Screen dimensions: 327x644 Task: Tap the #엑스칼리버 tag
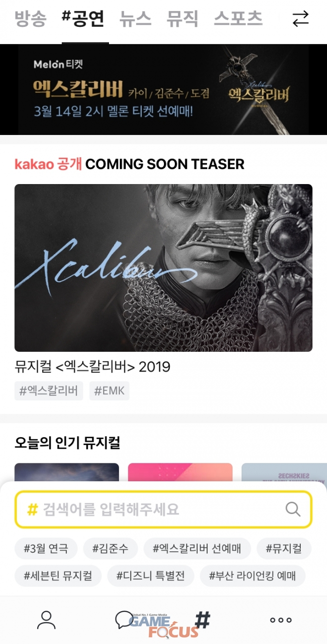pyautogui.click(x=49, y=391)
